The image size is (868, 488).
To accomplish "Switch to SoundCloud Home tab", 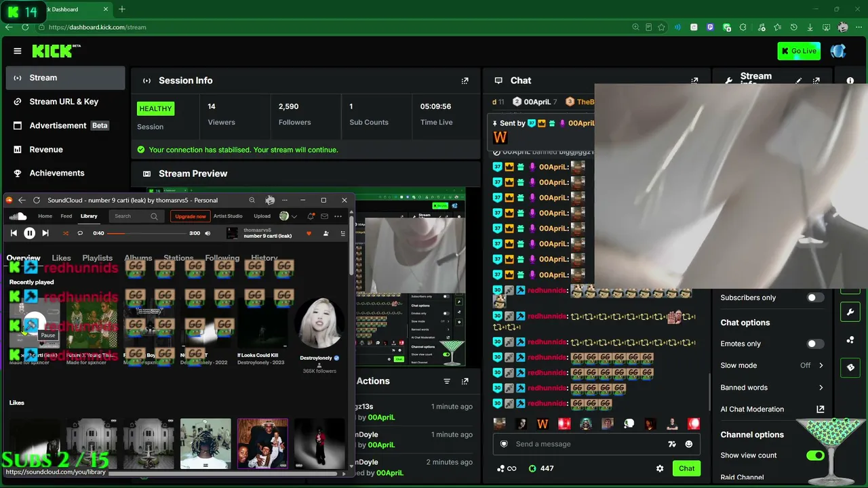I will point(45,216).
